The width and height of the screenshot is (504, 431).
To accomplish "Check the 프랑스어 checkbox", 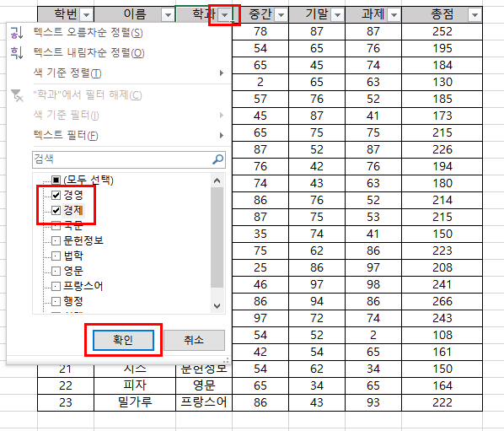I will [x=56, y=286].
